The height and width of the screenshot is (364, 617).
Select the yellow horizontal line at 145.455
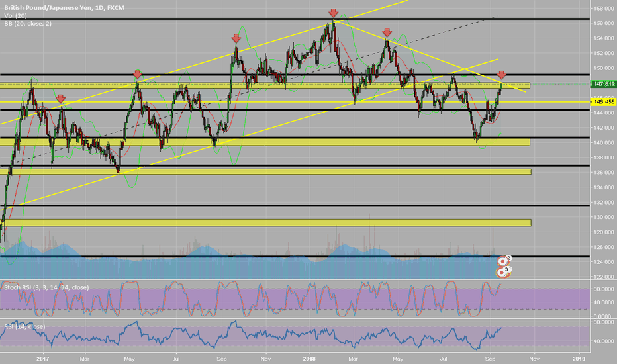coord(295,102)
